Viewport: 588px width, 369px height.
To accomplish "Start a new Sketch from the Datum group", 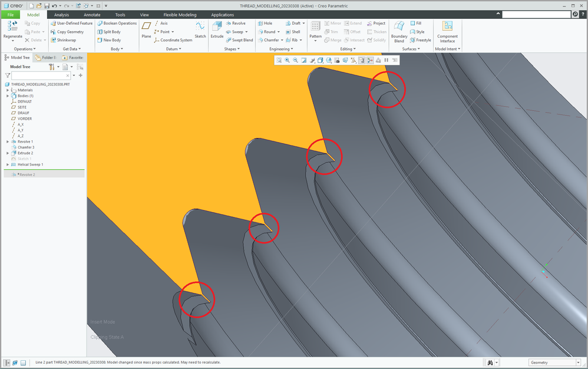I will click(200, 27).
